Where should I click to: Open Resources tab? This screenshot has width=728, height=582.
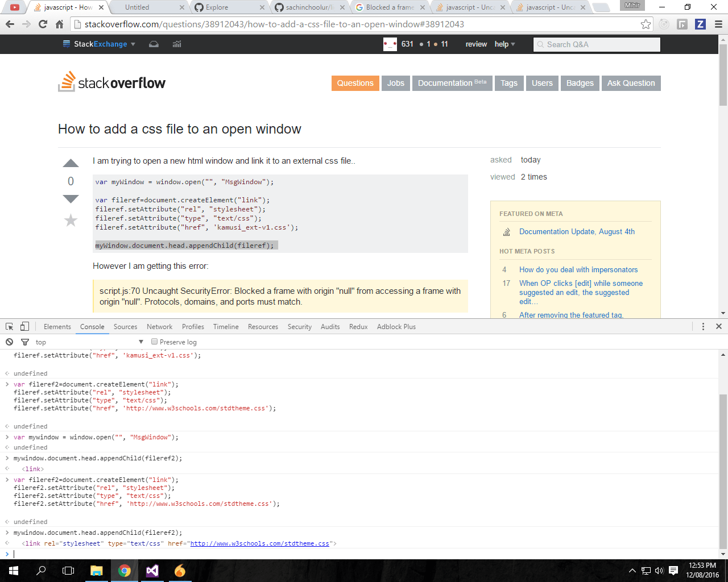263,327
